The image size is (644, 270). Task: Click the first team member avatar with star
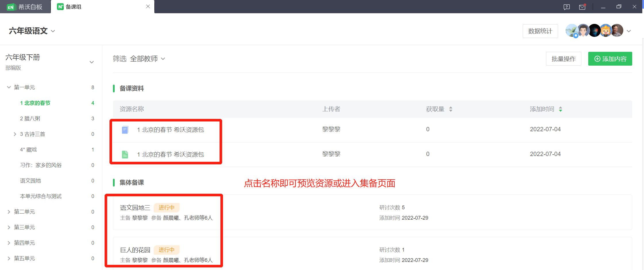click(x=572, y=31)
